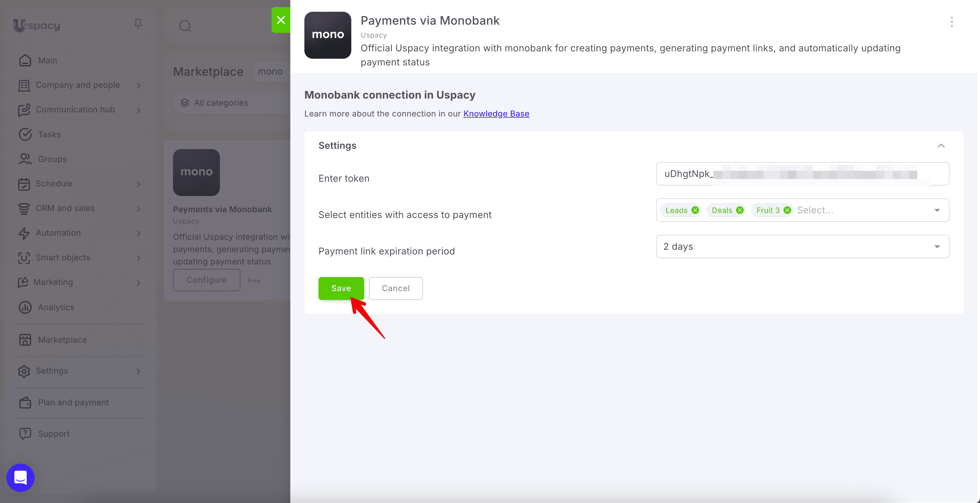Remove the Deals entity tag

[740, 210]
